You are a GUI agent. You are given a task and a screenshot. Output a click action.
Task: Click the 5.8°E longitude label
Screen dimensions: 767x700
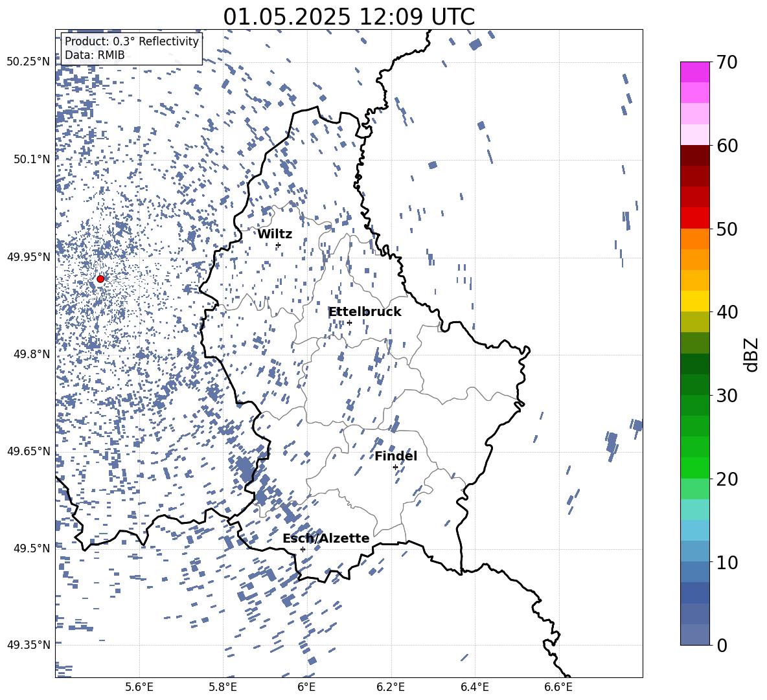[223, 687]
